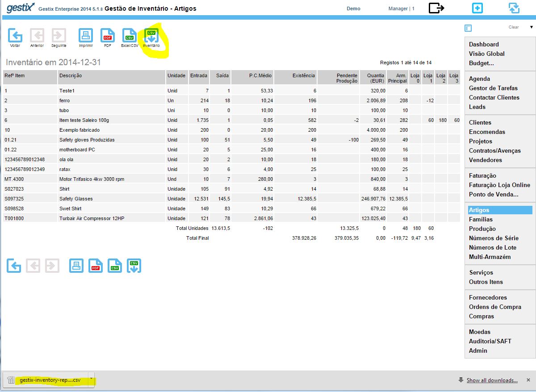536x392 pixels.
Task: Open Visão Global in sidebar
Action: tap(487, 54)
